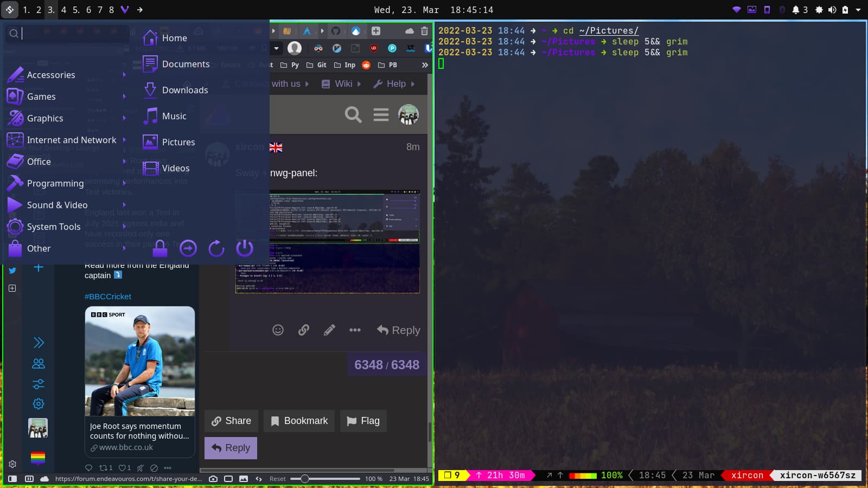Click the Music folder icon
Viewport: 868px width, 488px height.
click(x=150, y=116)
